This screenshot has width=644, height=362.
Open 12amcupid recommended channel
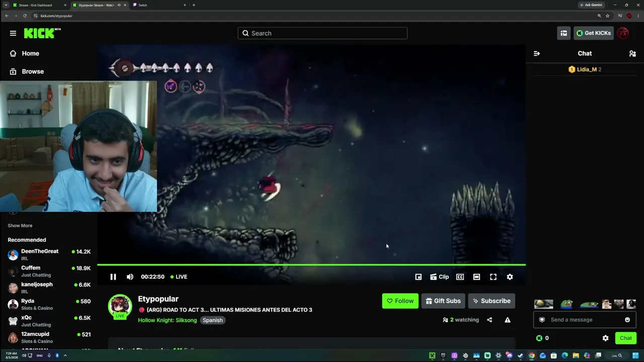pos(49,337)
